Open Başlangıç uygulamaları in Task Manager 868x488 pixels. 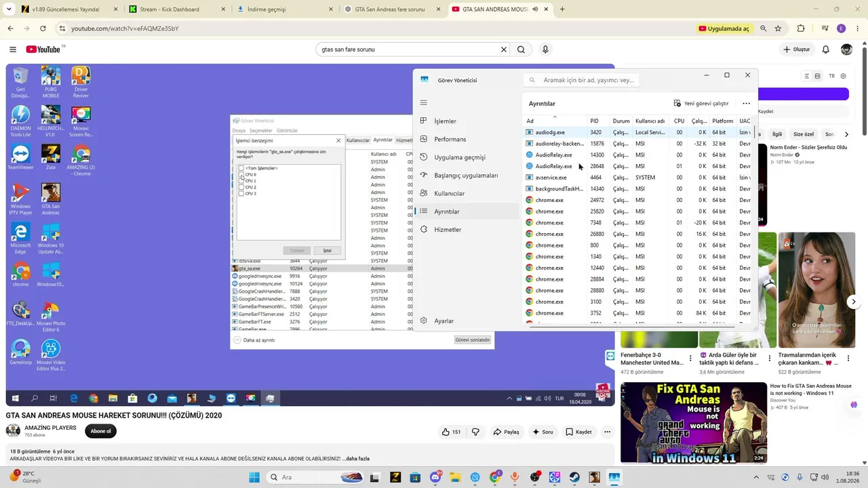coord(467,176)
